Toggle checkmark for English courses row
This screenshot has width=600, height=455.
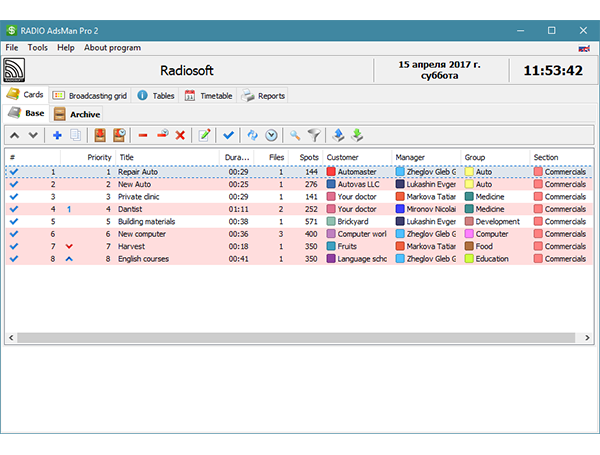point(14,259)
